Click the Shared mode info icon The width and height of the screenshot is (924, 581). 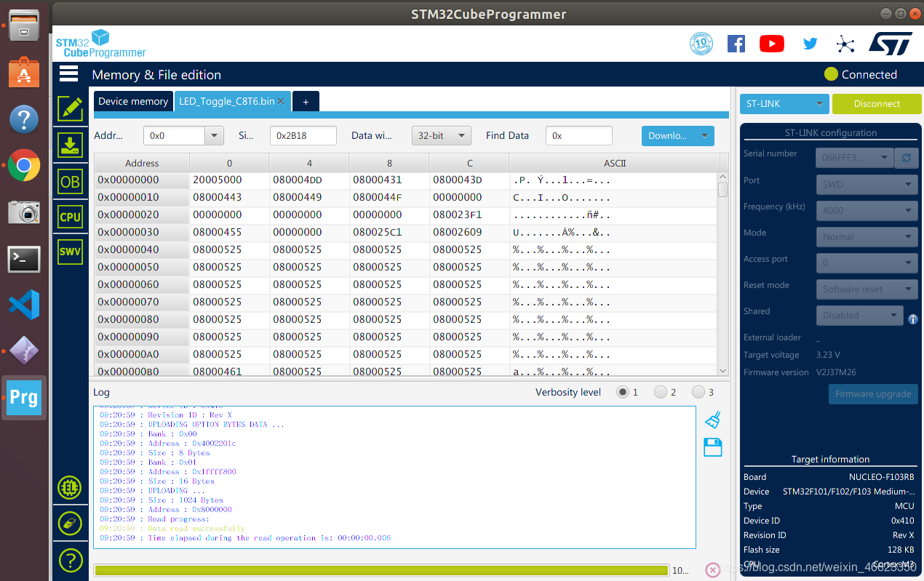click(913, 319)
